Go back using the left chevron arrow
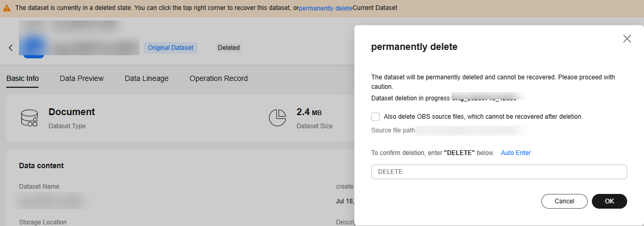 tap(11, 48)
